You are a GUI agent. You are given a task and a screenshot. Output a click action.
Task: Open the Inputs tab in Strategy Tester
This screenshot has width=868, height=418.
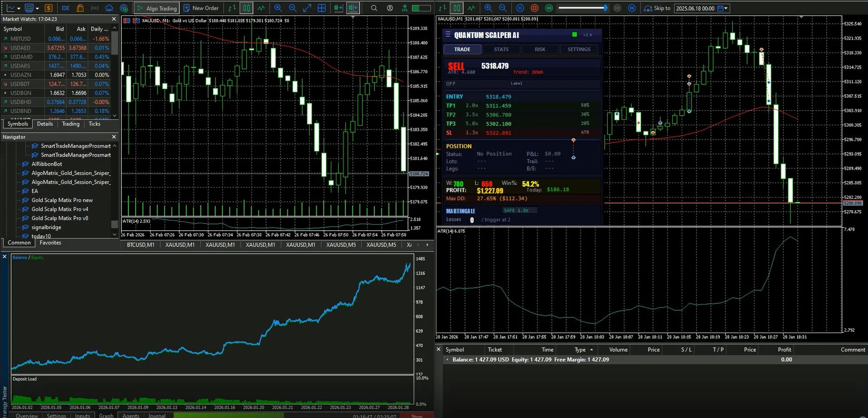tap(83, 416)
